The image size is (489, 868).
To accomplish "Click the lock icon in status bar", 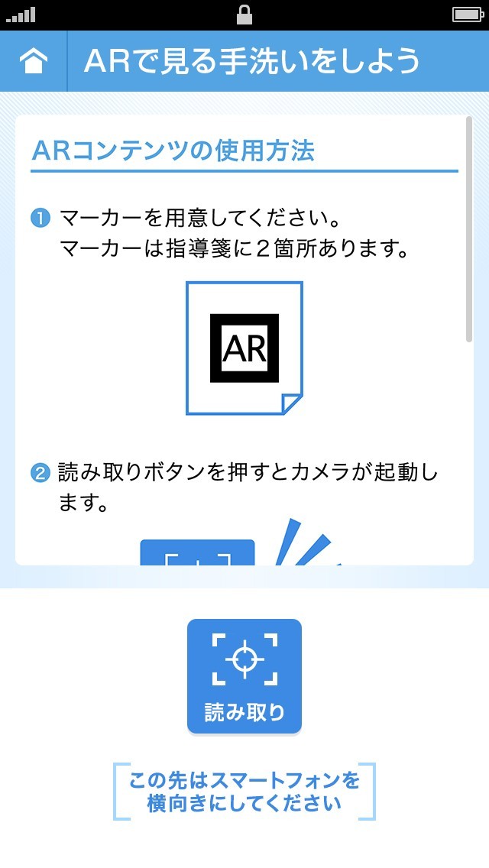I will point(244,15).
